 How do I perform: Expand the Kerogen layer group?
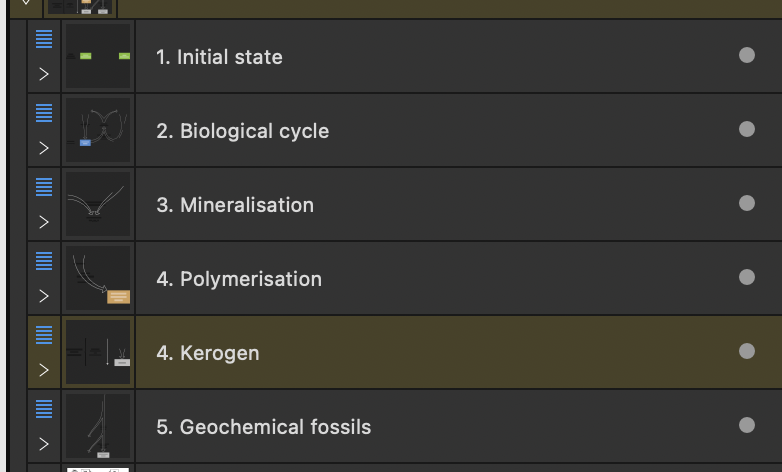click(x=44, y=370)
